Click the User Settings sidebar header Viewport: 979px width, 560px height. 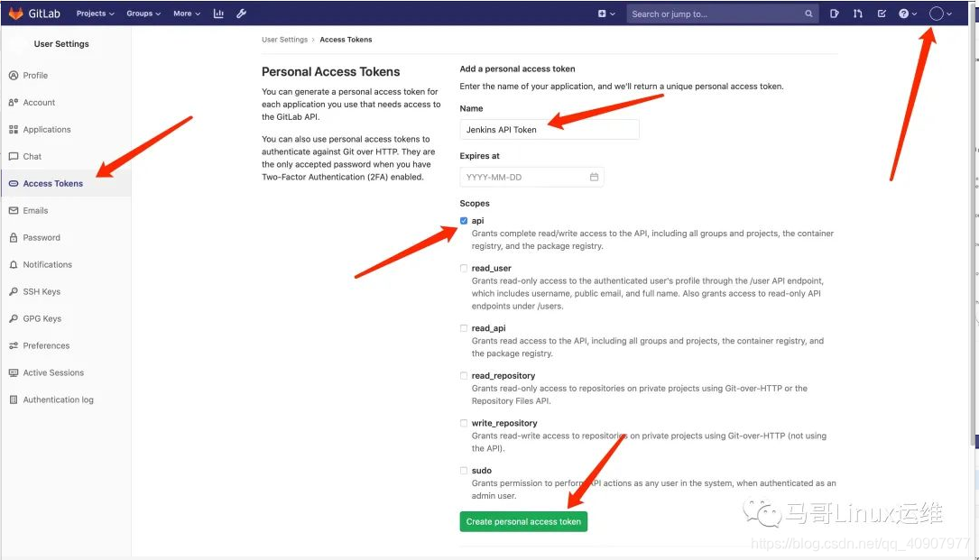[x=61, y=43]
